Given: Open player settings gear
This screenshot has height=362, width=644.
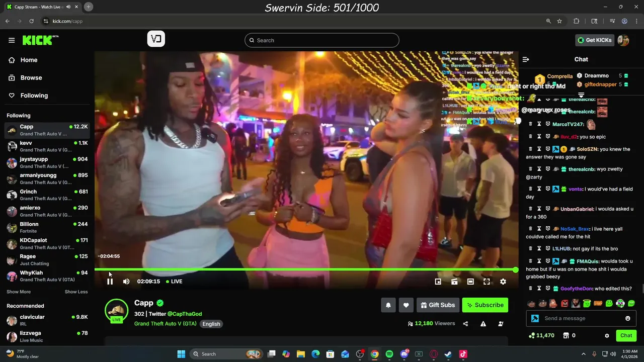Looking at the screenshot, I should (x=503, y=282).
